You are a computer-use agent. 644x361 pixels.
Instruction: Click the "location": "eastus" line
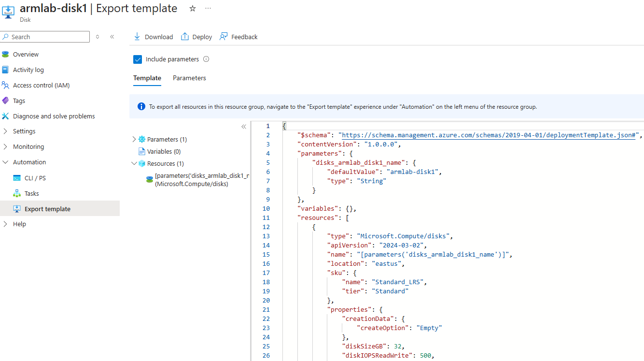pos(366,263)
